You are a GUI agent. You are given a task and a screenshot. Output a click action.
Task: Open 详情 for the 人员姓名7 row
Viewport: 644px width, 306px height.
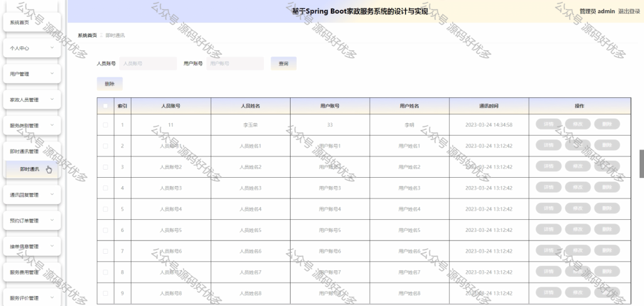click(x=548, y=271)
